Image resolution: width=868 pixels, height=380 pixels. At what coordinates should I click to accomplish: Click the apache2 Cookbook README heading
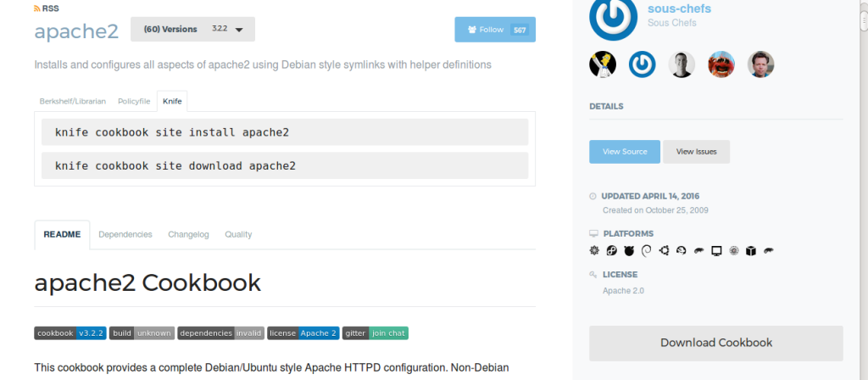[147, 283]
